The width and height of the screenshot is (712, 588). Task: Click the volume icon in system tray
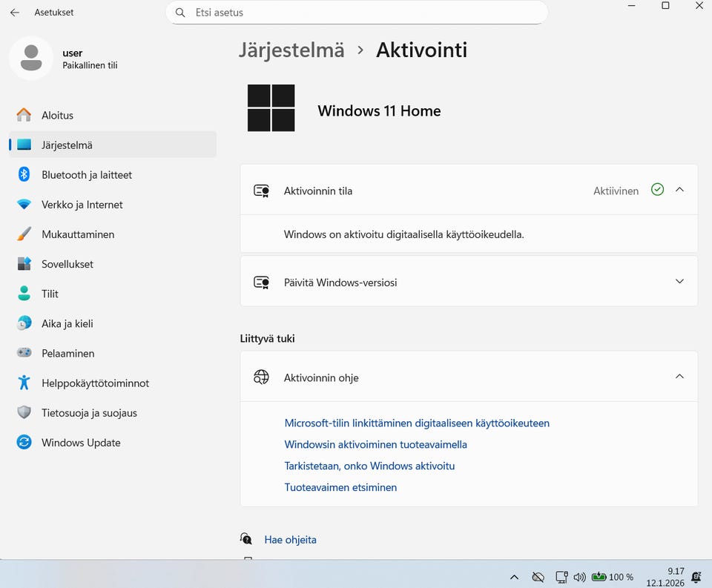coord(579,577)
